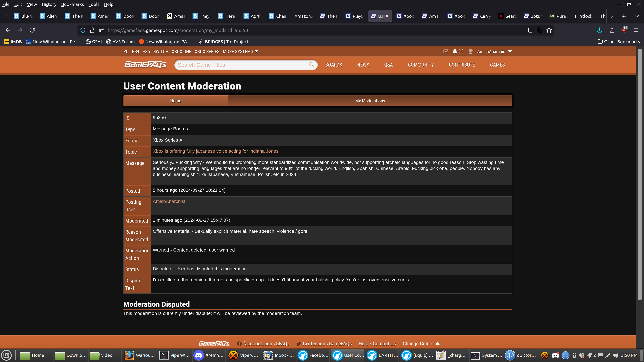Open the Indiana Jones topic link
Screen dimensions: 644x362
click(x=215, y=151)
